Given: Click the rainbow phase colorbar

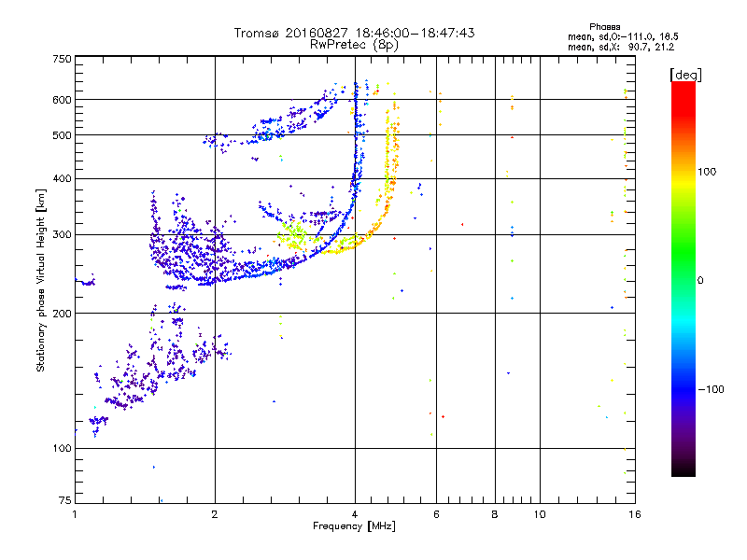Looking at the screenshot, I should 684,279.
